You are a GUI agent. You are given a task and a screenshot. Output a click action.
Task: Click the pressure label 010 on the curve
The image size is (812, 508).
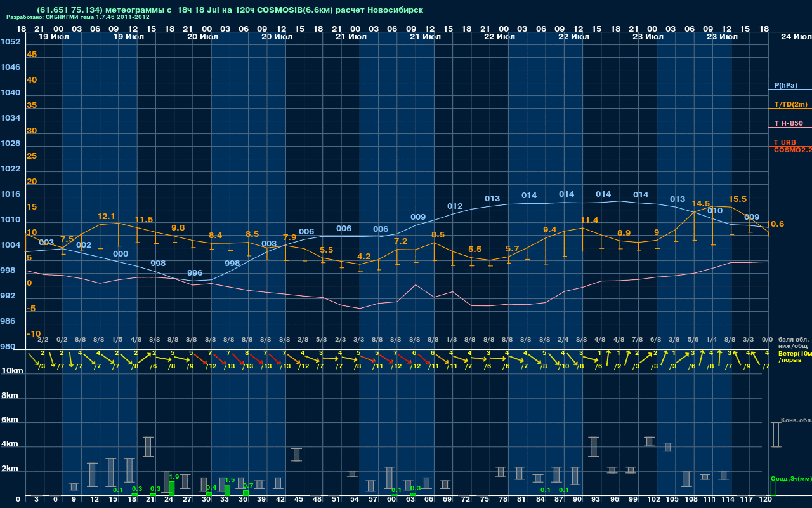[x=715, y=211]
